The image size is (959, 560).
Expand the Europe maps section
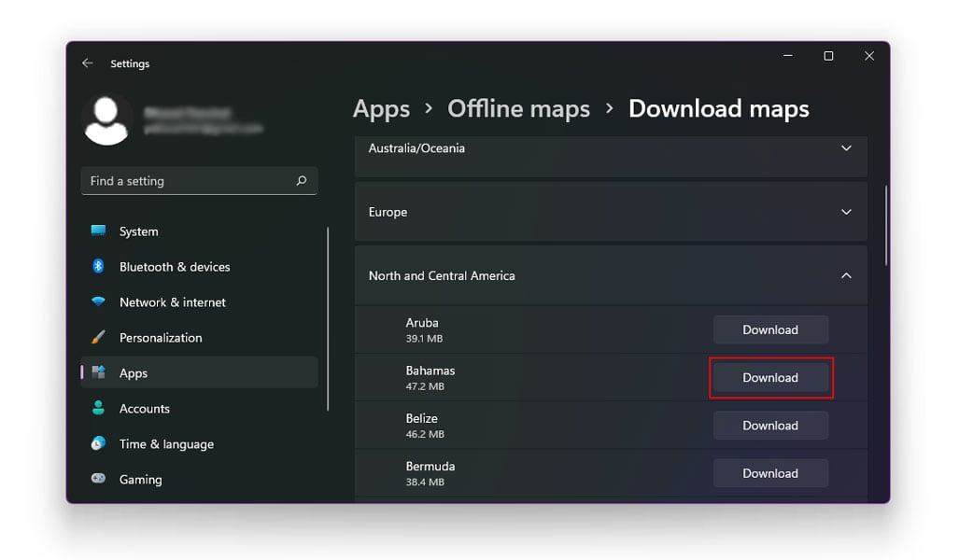846,212
